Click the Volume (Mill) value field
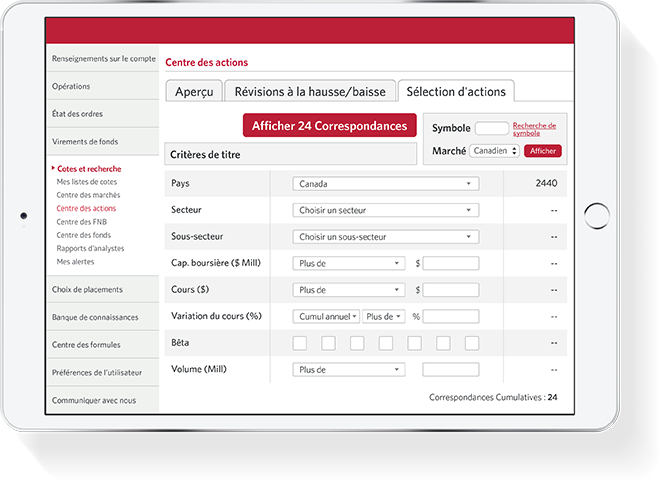The width and height of the screenshot is (660, 481). click(451, 369)
